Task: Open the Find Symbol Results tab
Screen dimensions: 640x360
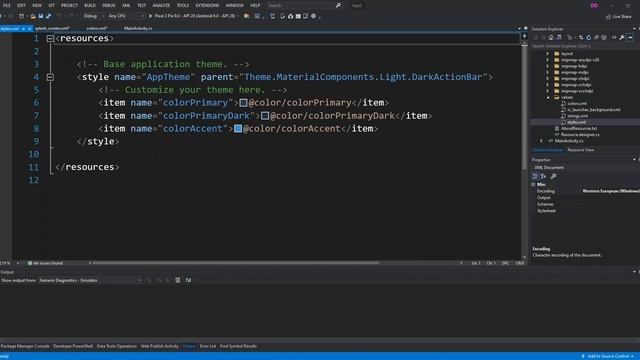Action: point(238,346)
